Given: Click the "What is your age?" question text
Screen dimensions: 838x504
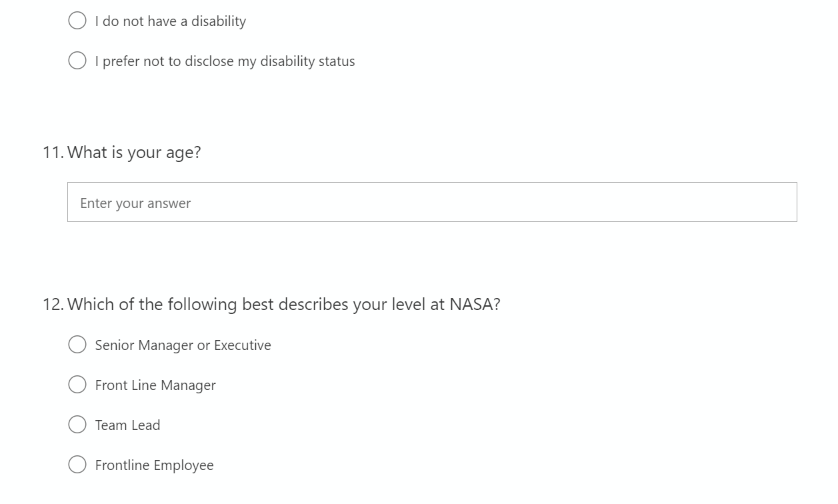Looking at the screenshot, I should pyautogui.click(x=134, y=153).
